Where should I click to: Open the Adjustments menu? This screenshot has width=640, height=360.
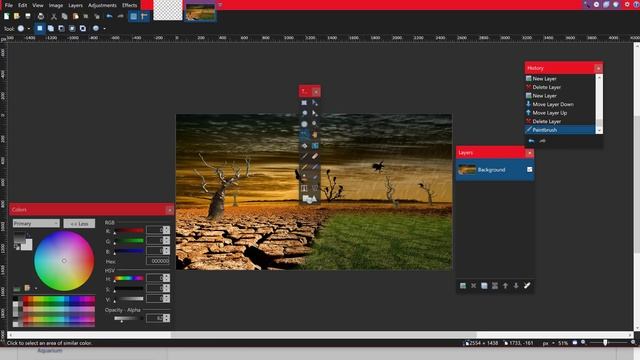[102, 5]
